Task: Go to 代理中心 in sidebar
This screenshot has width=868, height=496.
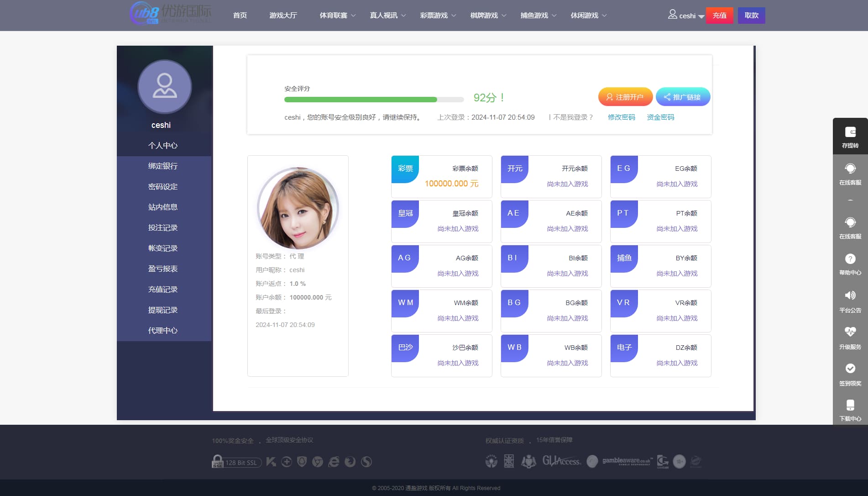Action: pyautogui.click(x=163, y=331)
